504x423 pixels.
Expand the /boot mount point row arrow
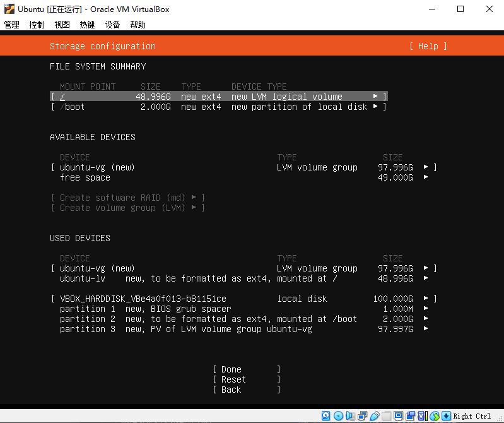click(x=375, y=107)
